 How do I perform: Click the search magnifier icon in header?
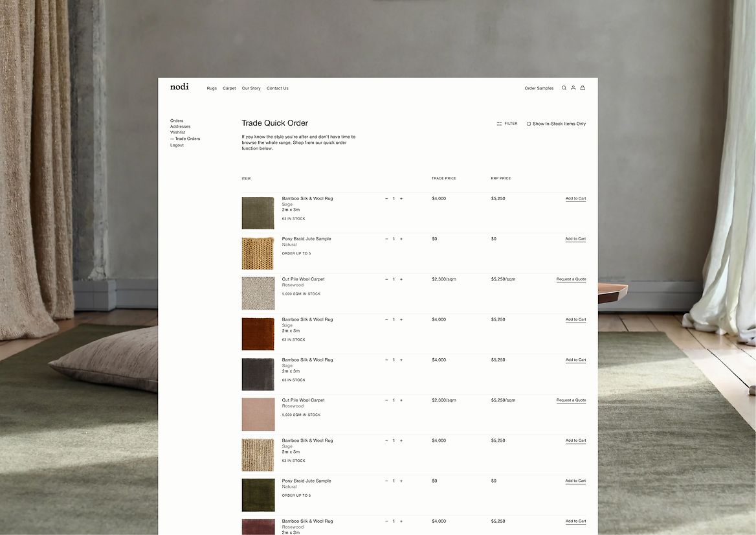564,88
